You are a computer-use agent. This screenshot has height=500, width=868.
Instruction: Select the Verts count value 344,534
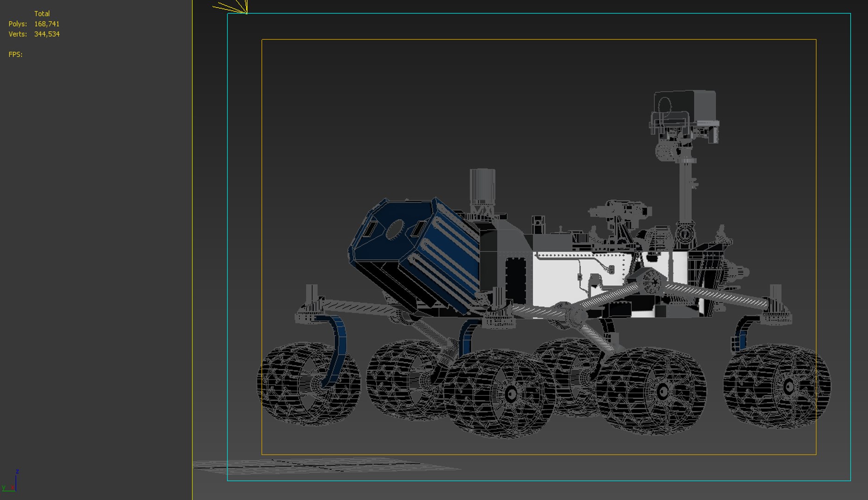(x=47, y=34)
